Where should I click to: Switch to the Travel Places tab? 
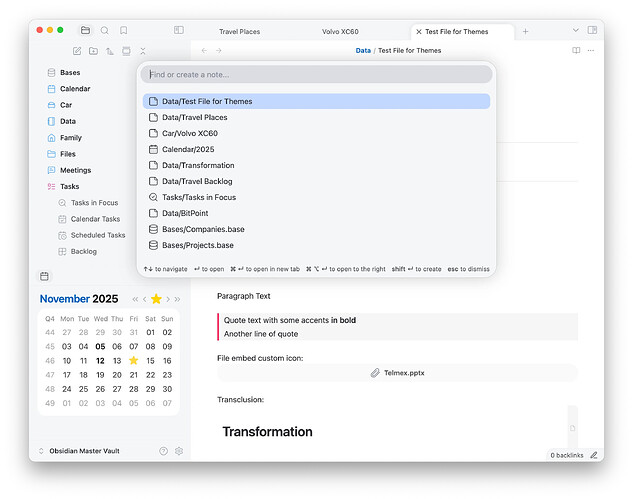click(239, 31)
